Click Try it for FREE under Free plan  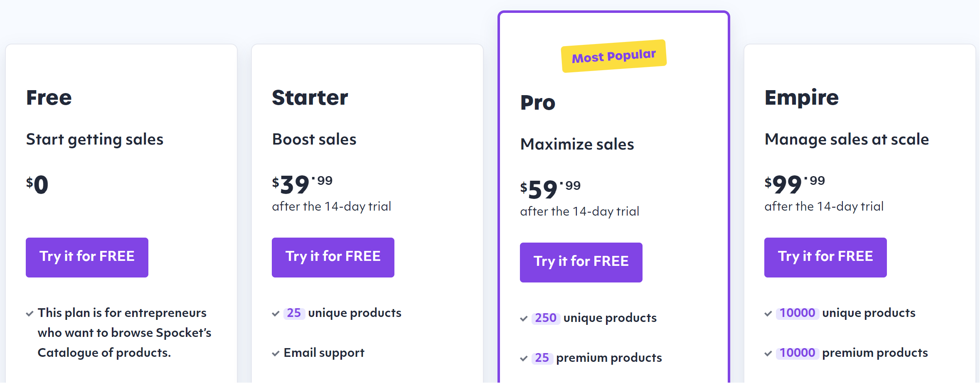[87, 257]
